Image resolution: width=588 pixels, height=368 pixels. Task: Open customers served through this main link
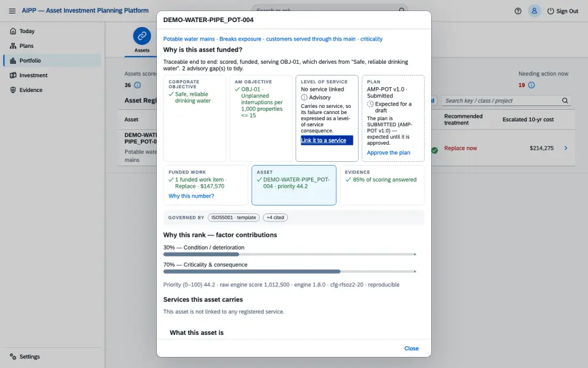pyautogui.click(x=311, y=39)
